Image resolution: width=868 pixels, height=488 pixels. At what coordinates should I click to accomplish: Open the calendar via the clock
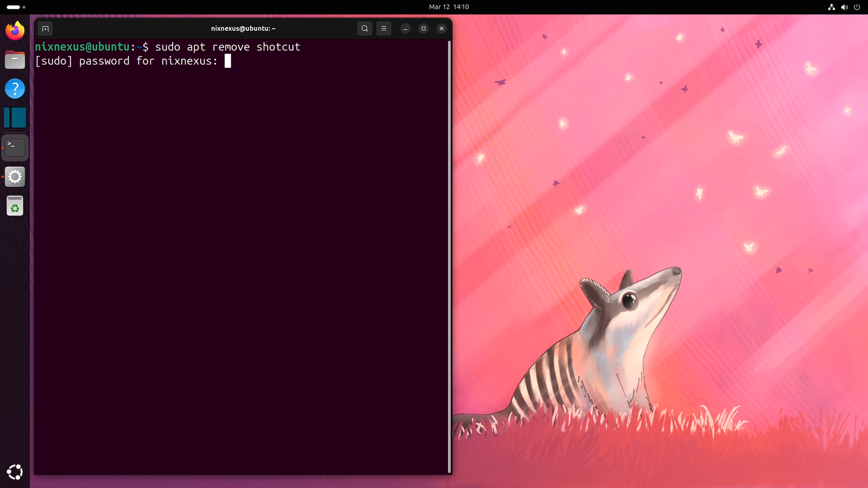tap(449, 7)
